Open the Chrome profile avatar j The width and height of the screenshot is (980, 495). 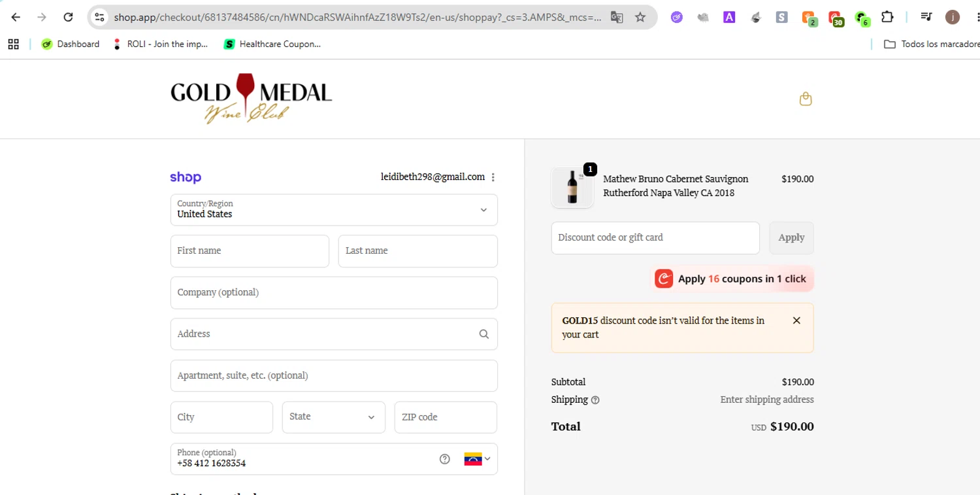tap(953, 17)
